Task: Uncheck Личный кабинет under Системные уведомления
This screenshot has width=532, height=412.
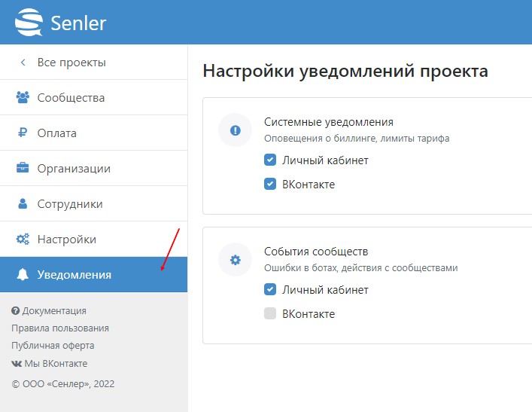Action: [270, 160]
